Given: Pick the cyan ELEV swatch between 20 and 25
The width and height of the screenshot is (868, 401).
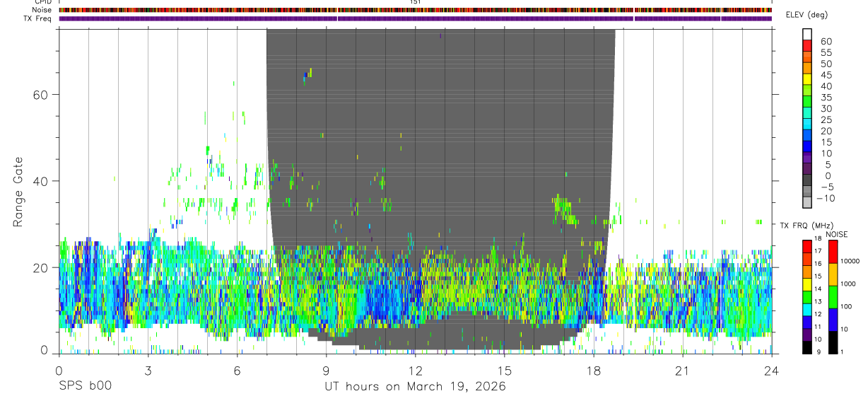Looking at the screenshot, I should coord(807,125).
